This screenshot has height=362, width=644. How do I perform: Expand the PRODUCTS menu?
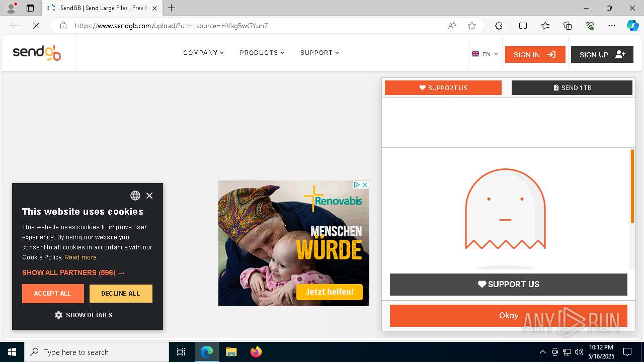click(x=262, y=53)
